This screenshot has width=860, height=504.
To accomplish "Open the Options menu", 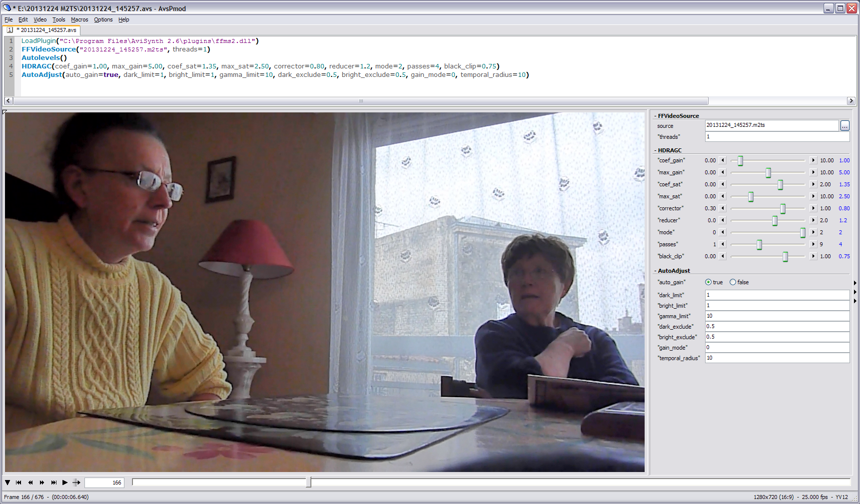I will click(x=103, y=20).
